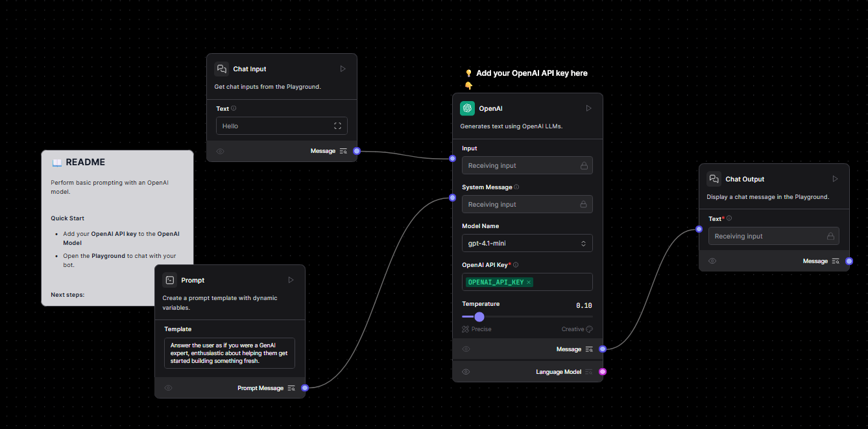Toggle eye visibility on Language Model output
Screen dimensions: 868x429
pyautogui.click(x=466, y=372)
